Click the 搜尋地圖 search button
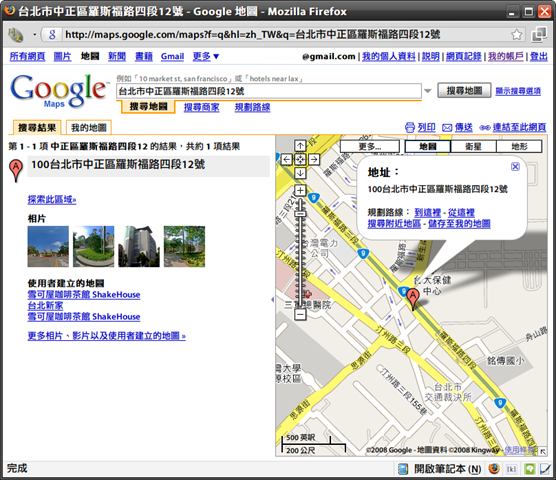This screenshot has width=556, height=480. pyautogui.click(x=464, y=90)
